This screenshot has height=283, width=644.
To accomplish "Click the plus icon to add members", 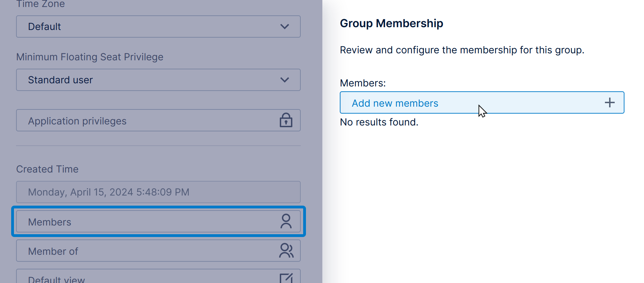I will 610,102.
